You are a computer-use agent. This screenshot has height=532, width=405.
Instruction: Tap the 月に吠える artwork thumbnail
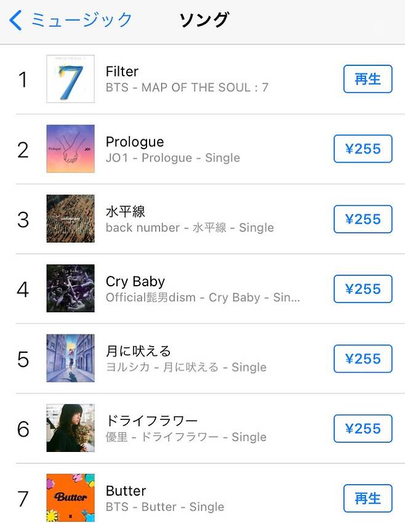coord(70,358)
